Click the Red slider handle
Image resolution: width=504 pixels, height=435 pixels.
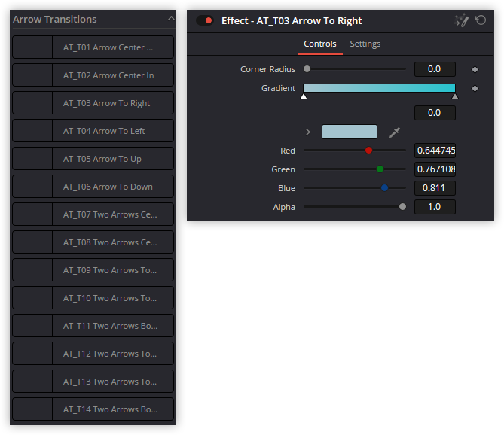click(x=368, y=150)
